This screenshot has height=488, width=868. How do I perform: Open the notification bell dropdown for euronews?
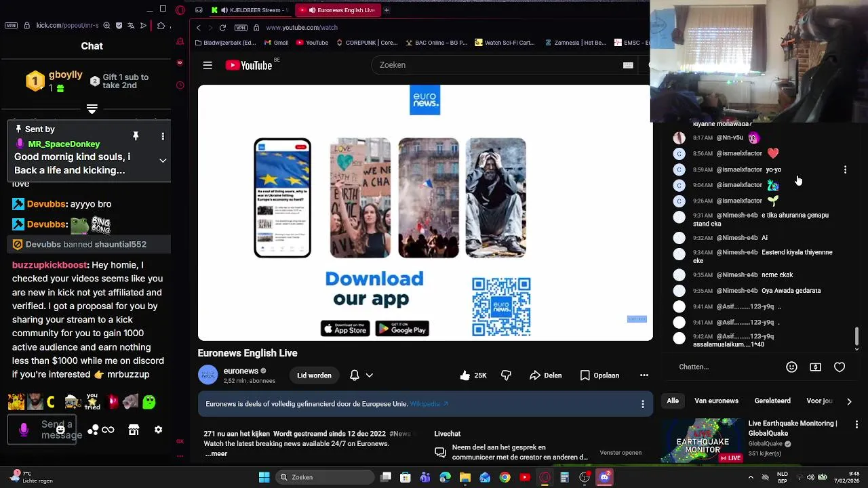(361, 375)
